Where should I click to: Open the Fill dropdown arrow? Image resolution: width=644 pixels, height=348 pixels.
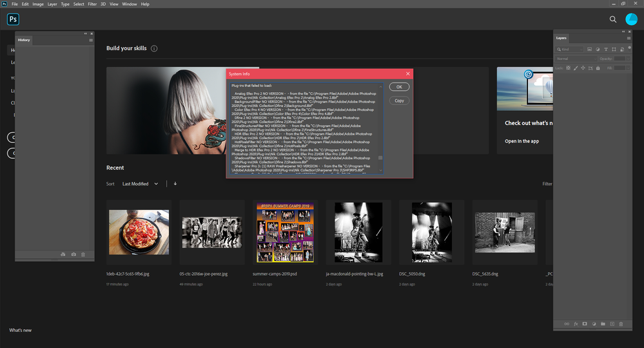(x=628, y=68)
